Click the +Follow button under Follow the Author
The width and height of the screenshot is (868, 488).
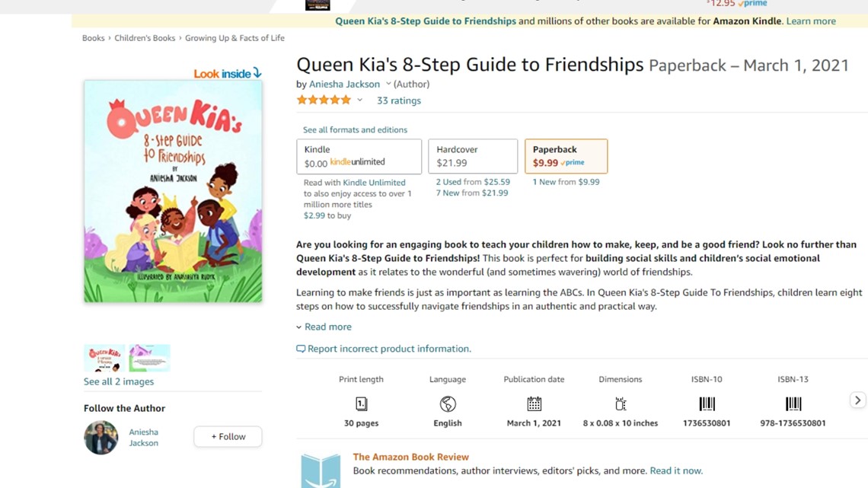point(227,436)
